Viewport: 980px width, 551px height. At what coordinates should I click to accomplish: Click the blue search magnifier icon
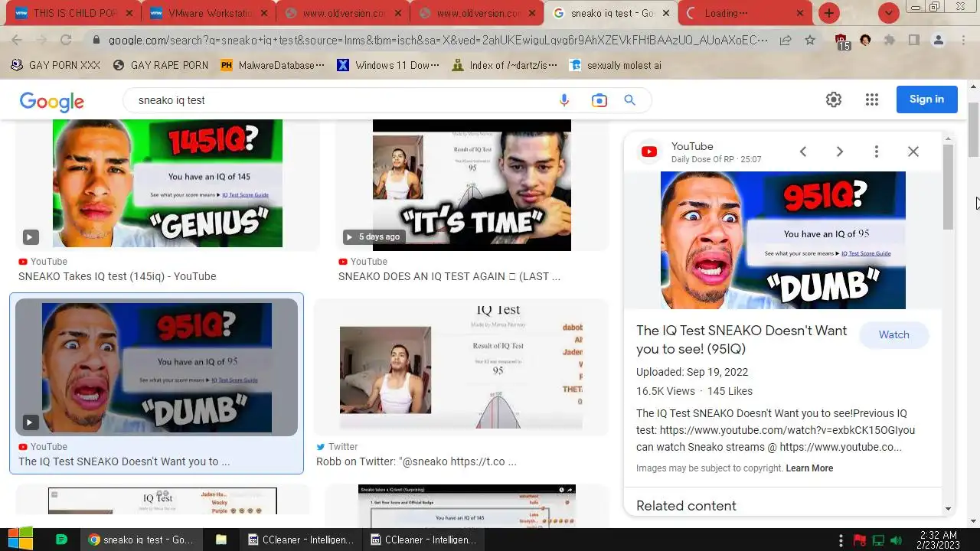coord(629,100)
